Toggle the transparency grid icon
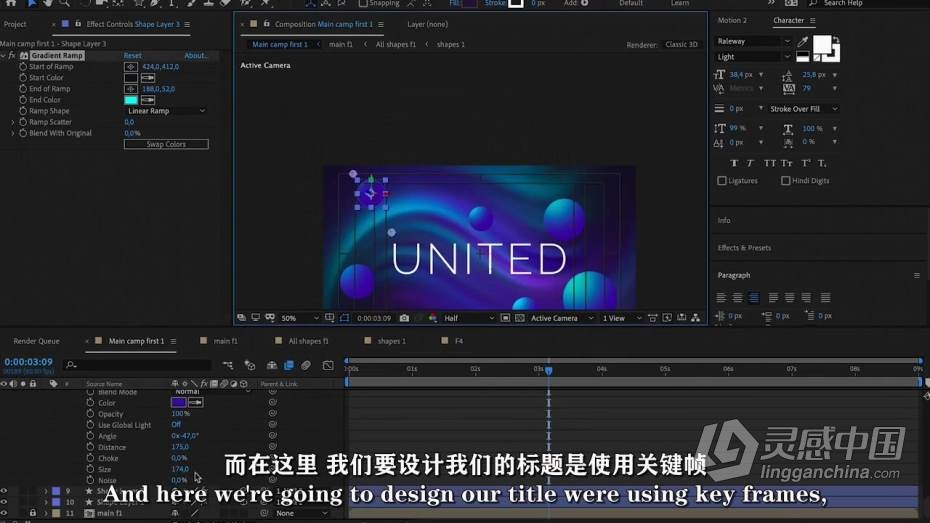Image resolution: width=930 pixels, height=523 pixels. click(520, 318)
